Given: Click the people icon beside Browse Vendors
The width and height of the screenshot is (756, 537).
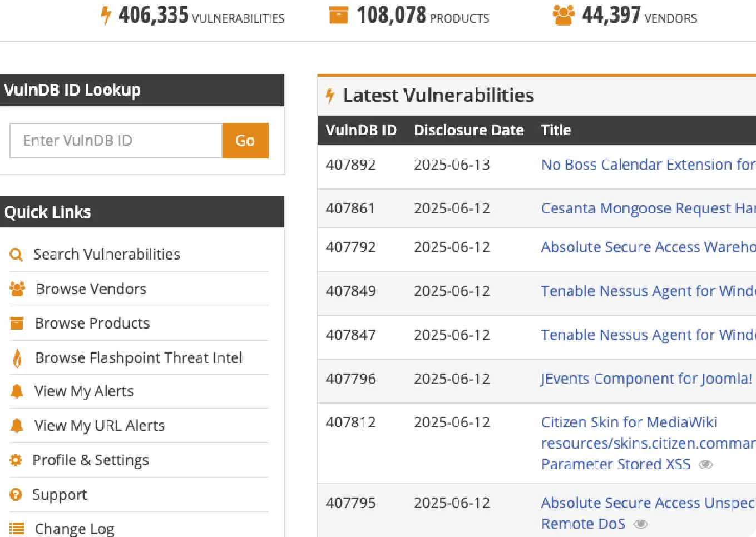Looking at the screenshot, I should pyautogui.click(x=17, y=289).
